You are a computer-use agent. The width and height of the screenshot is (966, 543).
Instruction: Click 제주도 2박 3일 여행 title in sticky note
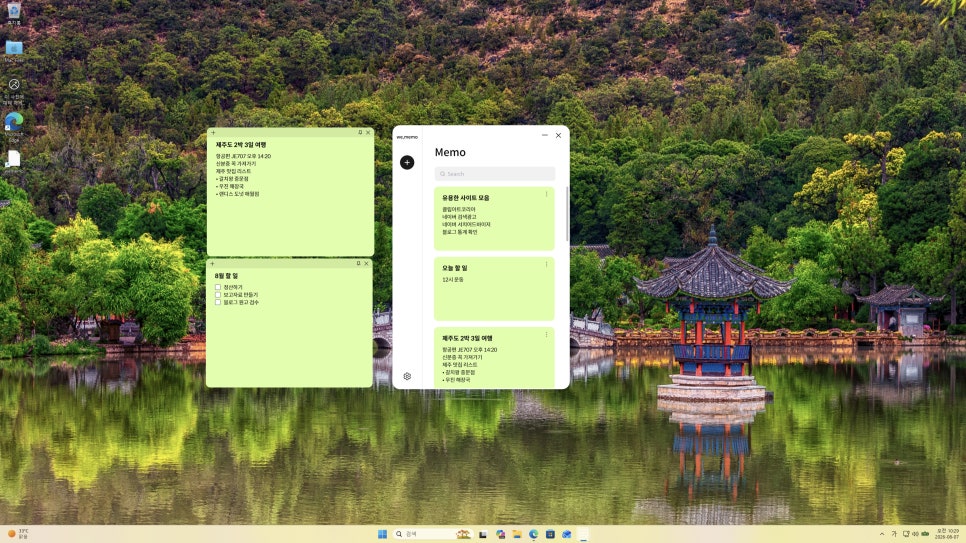(x=241, y=145)
